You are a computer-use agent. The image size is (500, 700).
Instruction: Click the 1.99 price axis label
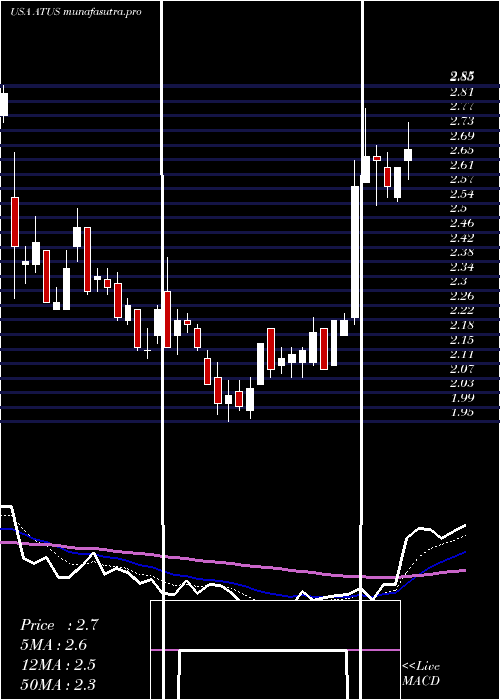coord(462,398)
